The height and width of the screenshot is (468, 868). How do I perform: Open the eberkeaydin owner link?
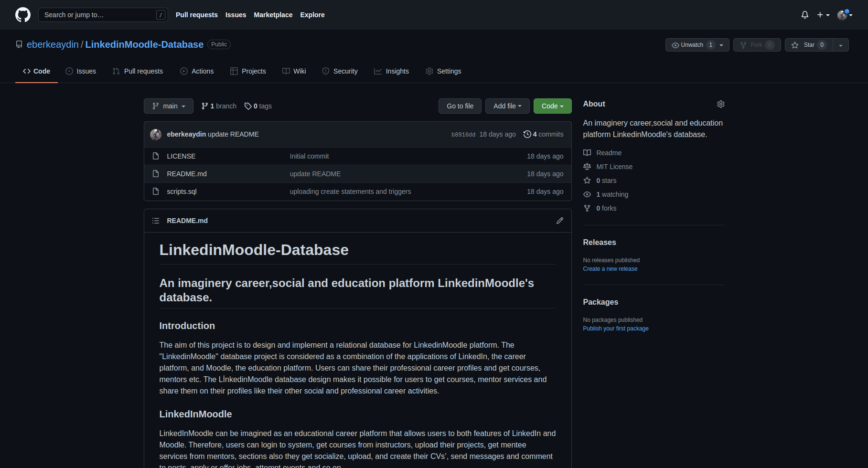click(53, 44)
